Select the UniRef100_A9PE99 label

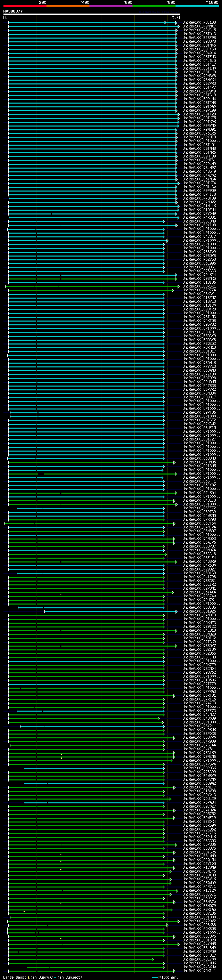pyautogui.click(x=199, y=110)
